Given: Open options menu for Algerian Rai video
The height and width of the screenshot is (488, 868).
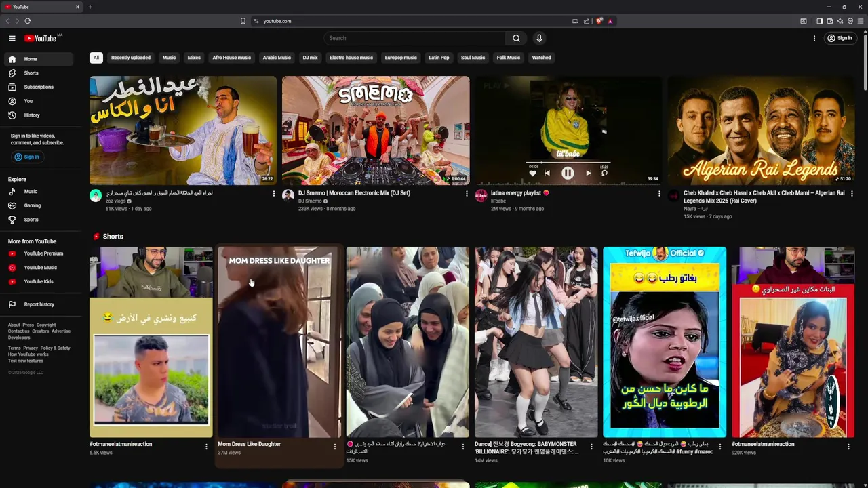Looking at the screenshot, I should [x=852, y=194].
